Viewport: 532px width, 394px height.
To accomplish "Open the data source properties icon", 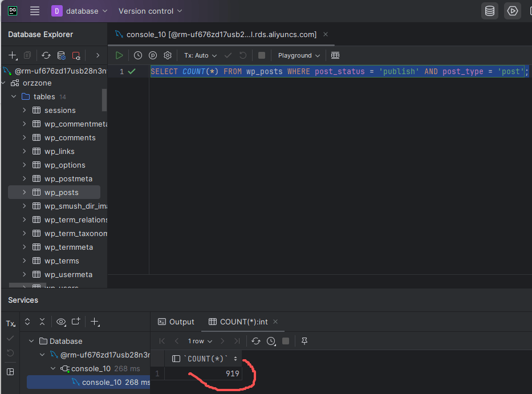I will click(61, 55).
